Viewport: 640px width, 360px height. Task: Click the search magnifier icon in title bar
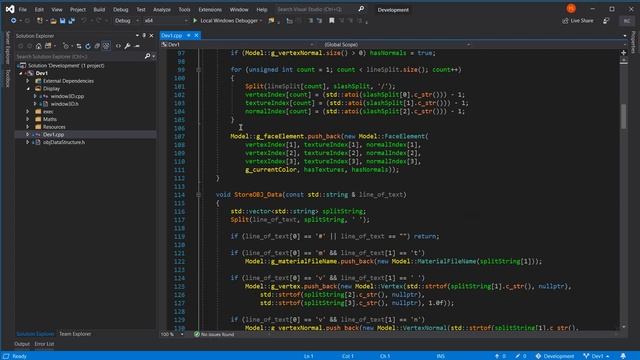point(361,9)
